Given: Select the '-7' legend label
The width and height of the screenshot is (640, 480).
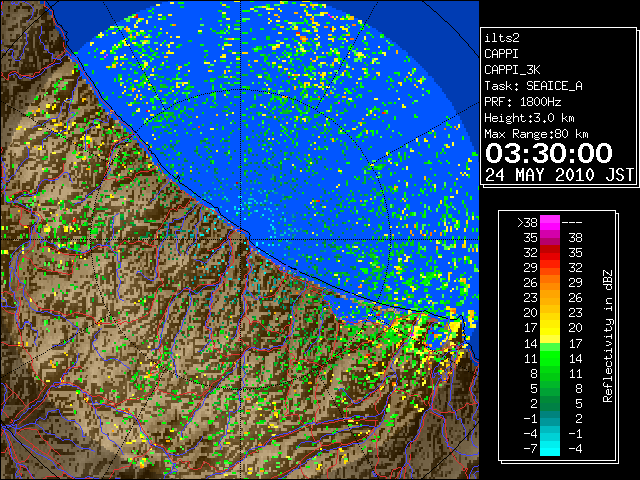Looking at the screenshot, I should pos(530,449).
